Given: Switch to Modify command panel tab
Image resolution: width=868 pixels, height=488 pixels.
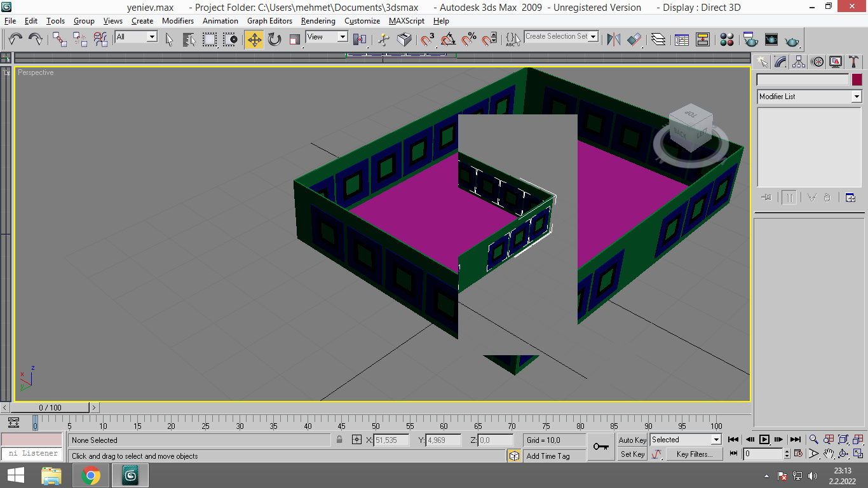Looking at the screenshot, I should point(780,62).
